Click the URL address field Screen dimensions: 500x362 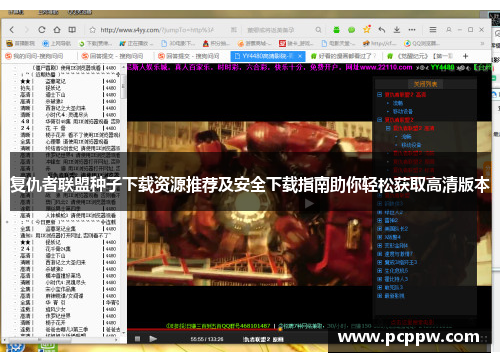point(157,30)
